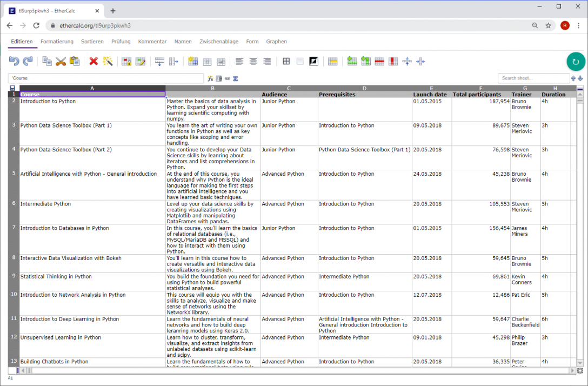This screenshot has width=588, height=386.
Task: Open the Formatierung tab
Action: click(x=57, y=42)
